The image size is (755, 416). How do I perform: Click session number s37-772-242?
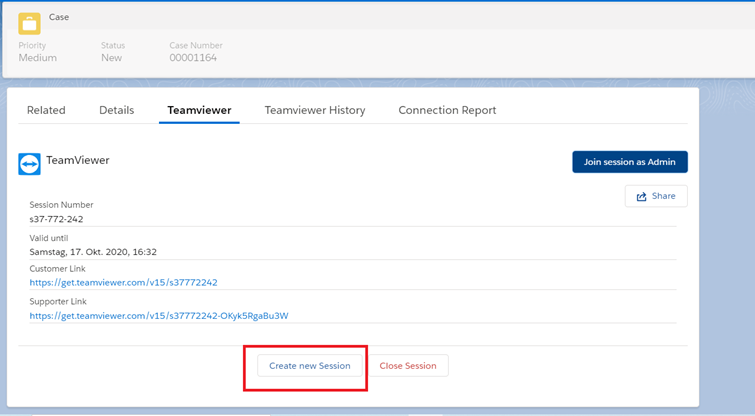pos(56,219)
